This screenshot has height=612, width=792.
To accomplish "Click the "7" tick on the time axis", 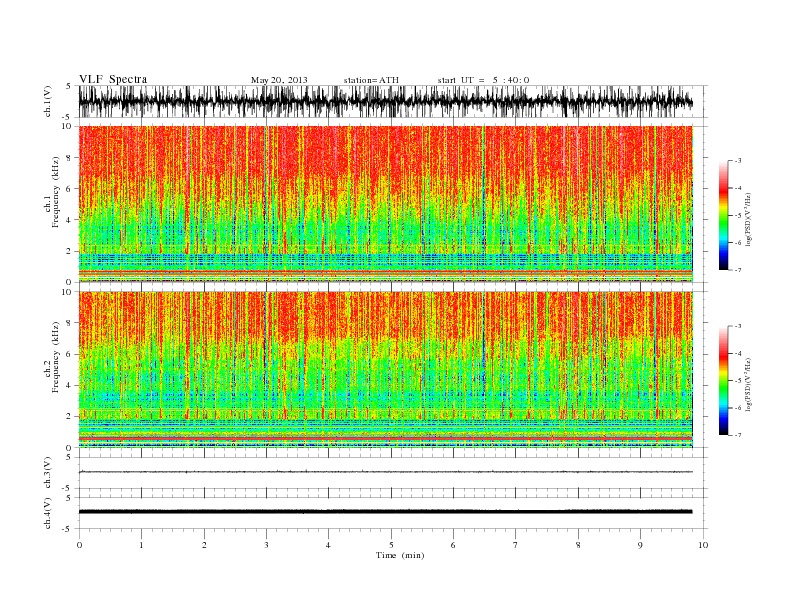I will point(516,545).
